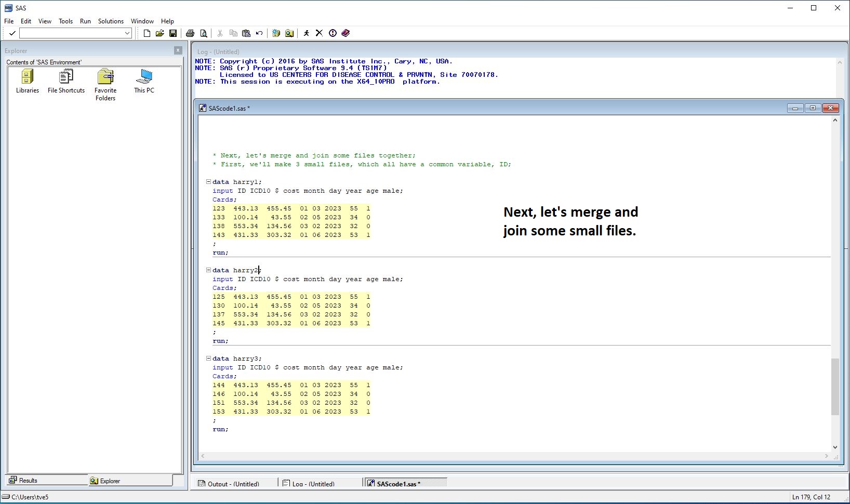This screenshot has height=504, width=850.
Task: Click the Save disk icon
Action: pyautogui.click(x=173, y=33)
